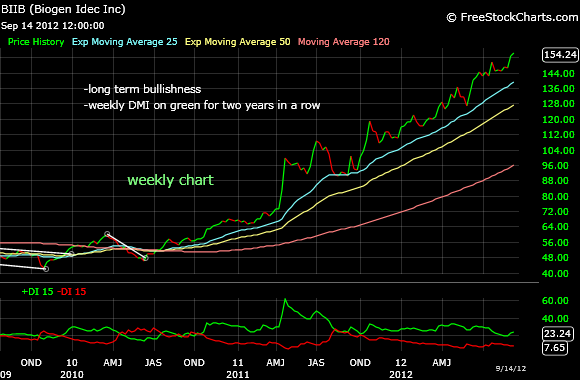The height and width of the screenshot is (380, 580).
Task: Select the Price History legend label
Action: (36, 42)
